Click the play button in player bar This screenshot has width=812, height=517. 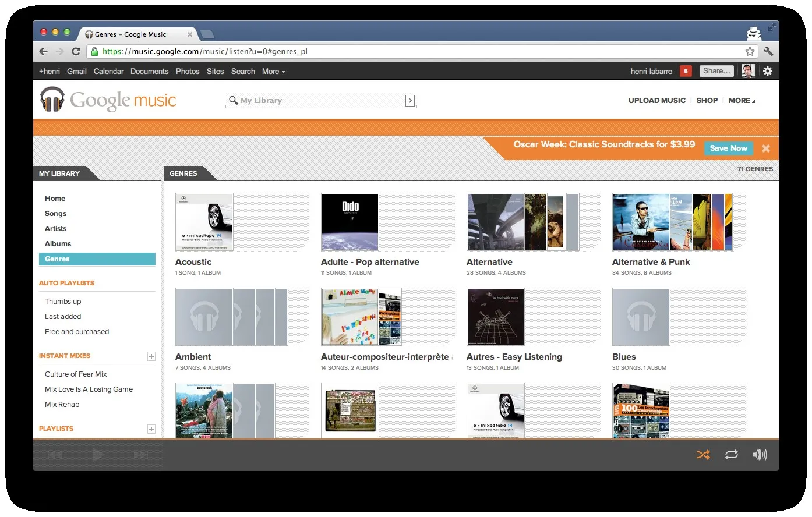coord(98,455)
